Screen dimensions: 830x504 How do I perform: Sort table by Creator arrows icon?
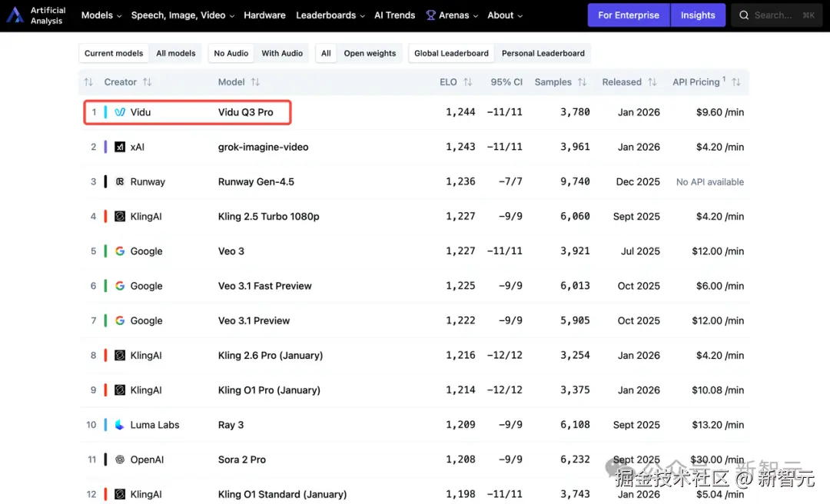[147, 82]
